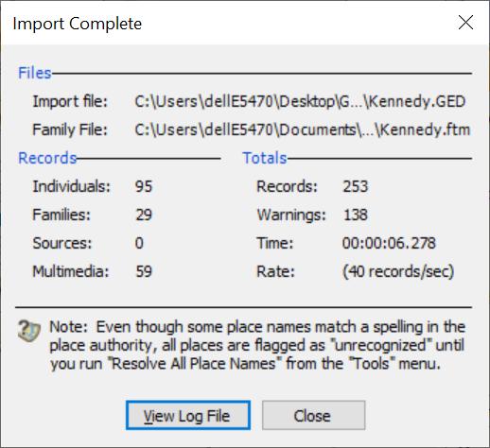Click the Families count of 29
Viewport: 490px width, 448px height.
pos(144,215)
